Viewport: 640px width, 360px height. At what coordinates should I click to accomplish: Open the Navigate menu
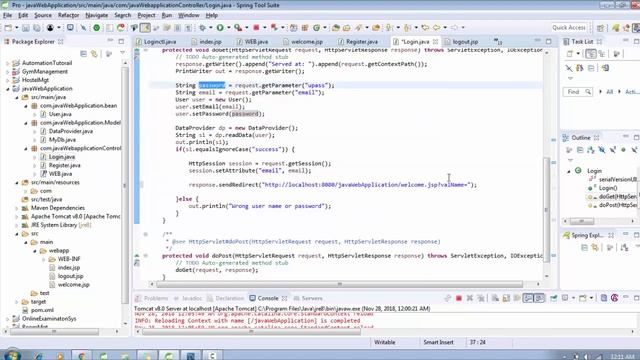pyautogui.click(x=97, y=16)
